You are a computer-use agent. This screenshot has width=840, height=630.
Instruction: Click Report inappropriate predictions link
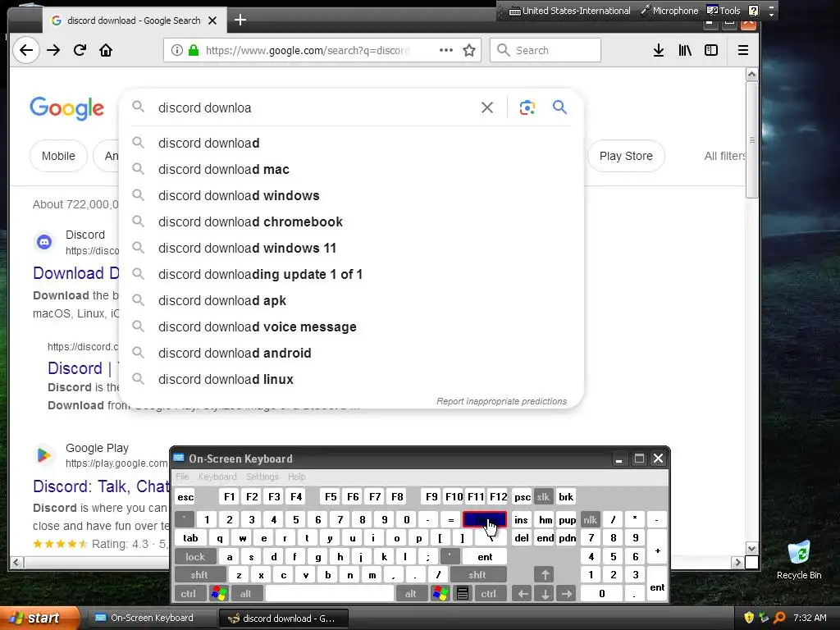click(501, 401)
